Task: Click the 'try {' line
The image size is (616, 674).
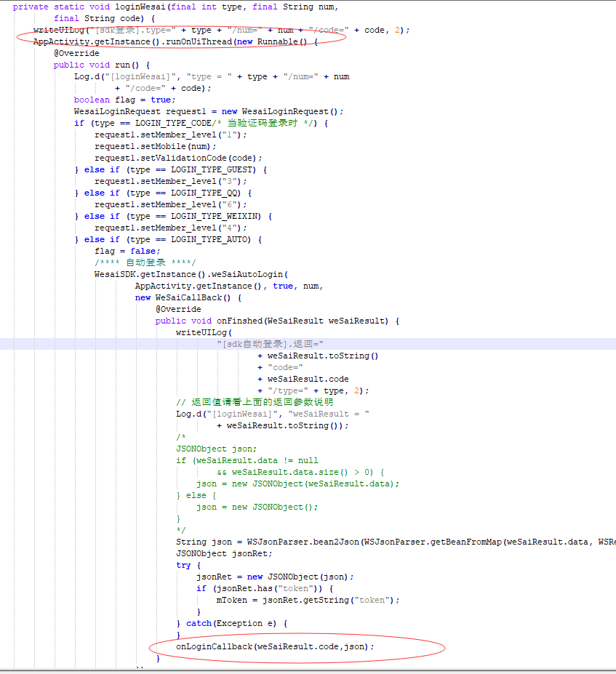Action: coord(188,564)
